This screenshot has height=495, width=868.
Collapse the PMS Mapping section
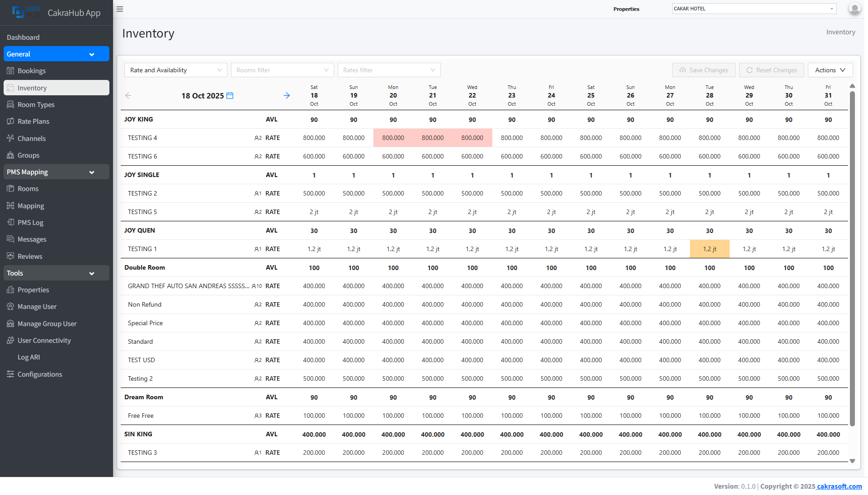coord(56,172)
